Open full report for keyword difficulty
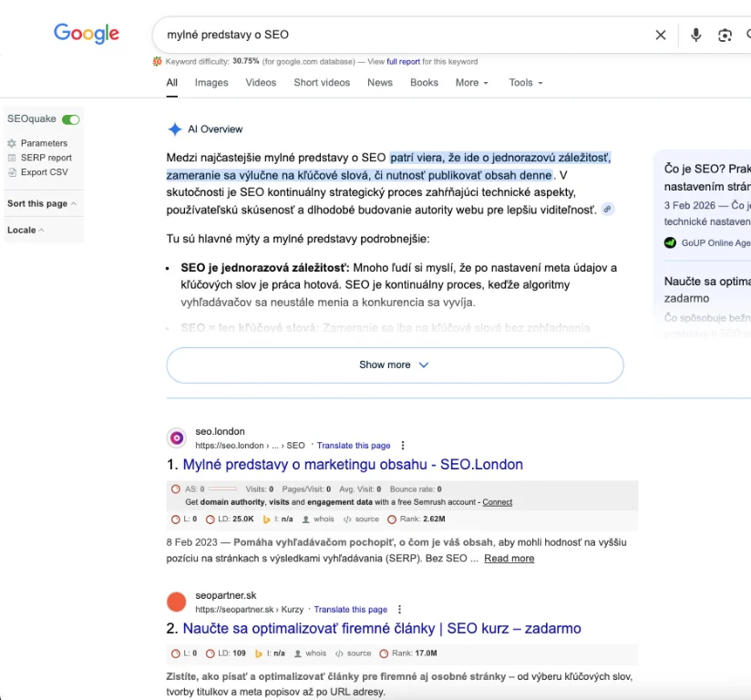This screenshot has width=751, height=700. tap(403, 62)
